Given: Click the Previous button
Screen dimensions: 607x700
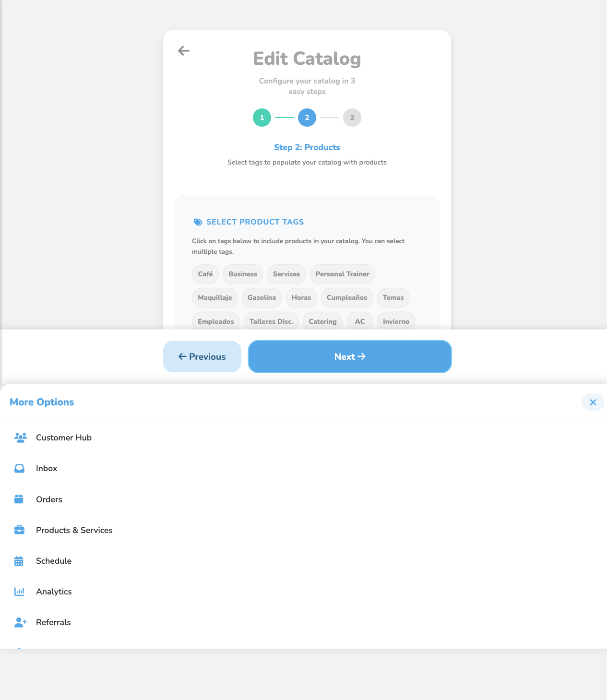Looking at the screenshot, I should tap(202, 356).
